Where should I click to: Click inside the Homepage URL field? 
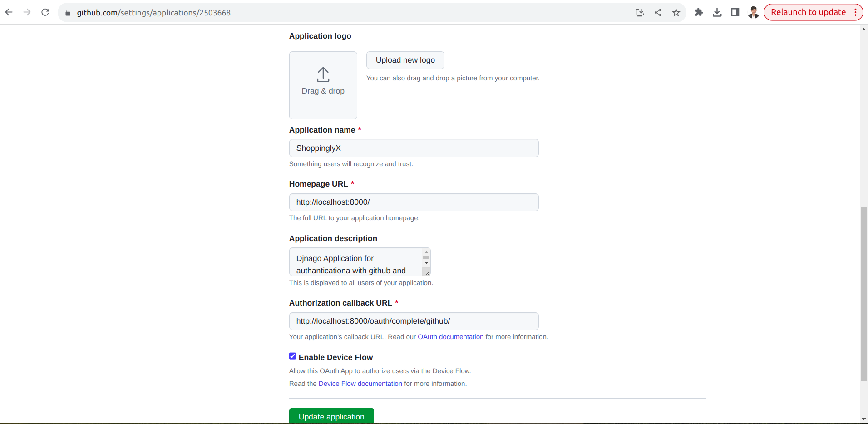(413, 202)
